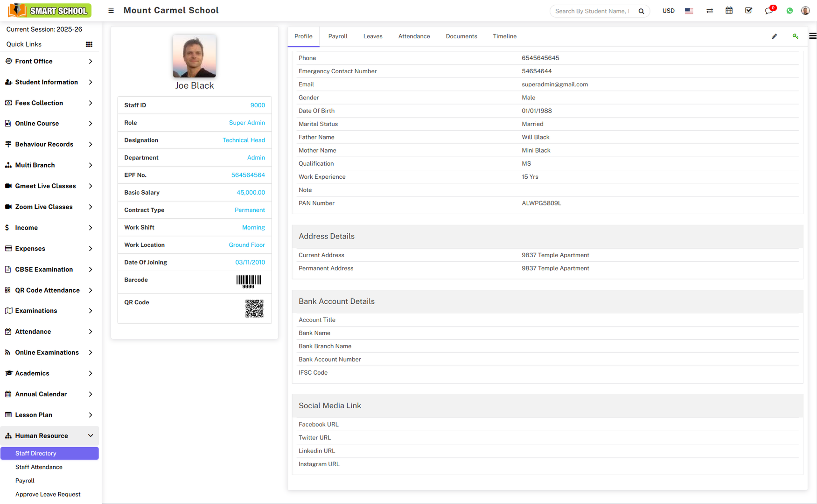The height and width of the screenshot is (504, 817).
Task: Open the chat notifications icon
Action: coord(768,11)
